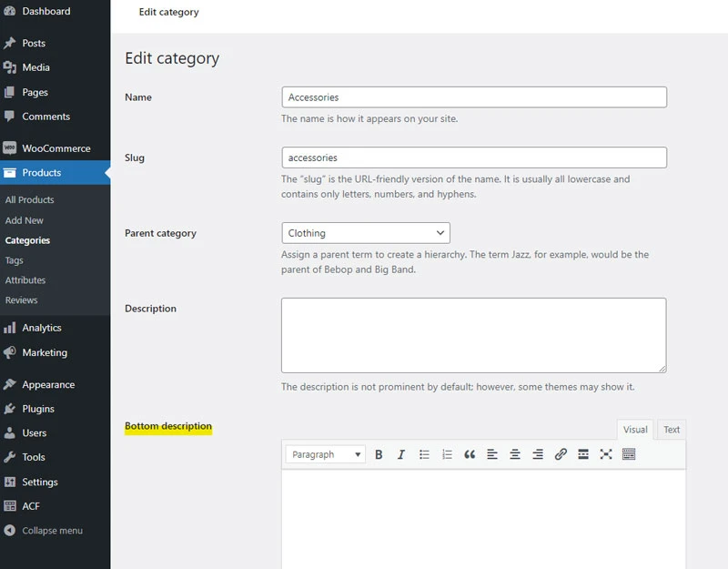
Task: Insert a numbered list
Action: pos(447,454)
